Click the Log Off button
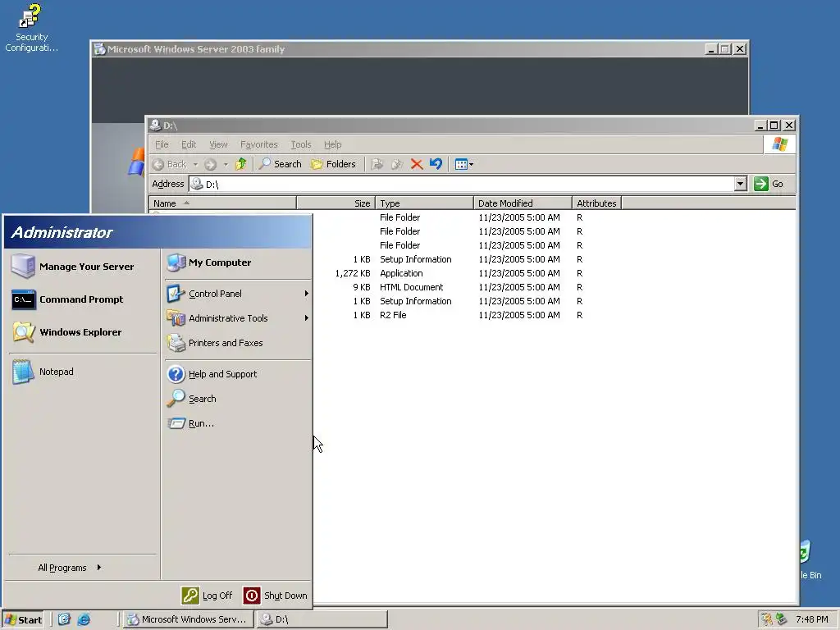 pos(208,596)
